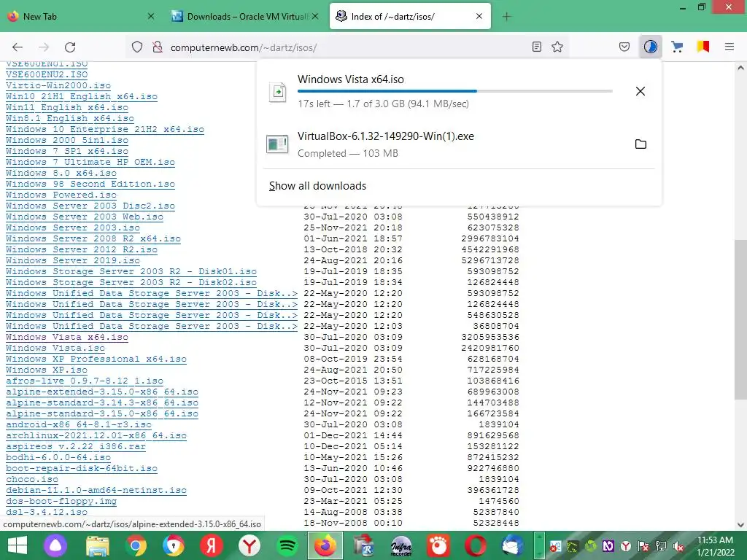Viewport: 747px width, 560px height.
Task: Open the yellow-red bookmark extension
Action: tap(703, 47)
